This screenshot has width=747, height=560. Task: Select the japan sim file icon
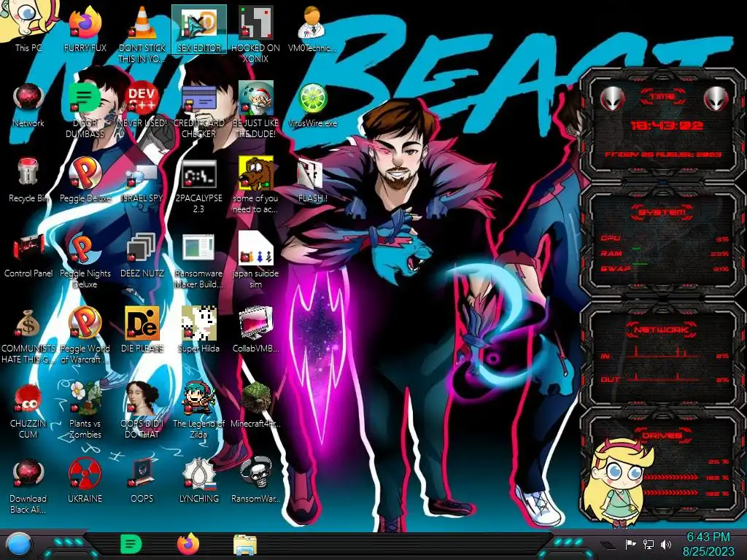[x=255, y=260]
